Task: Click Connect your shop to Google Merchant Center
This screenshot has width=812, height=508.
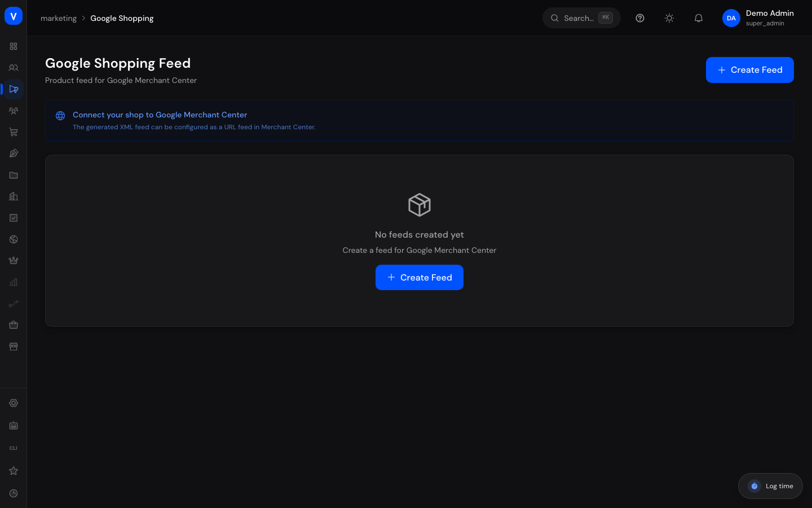Action: 160,115
